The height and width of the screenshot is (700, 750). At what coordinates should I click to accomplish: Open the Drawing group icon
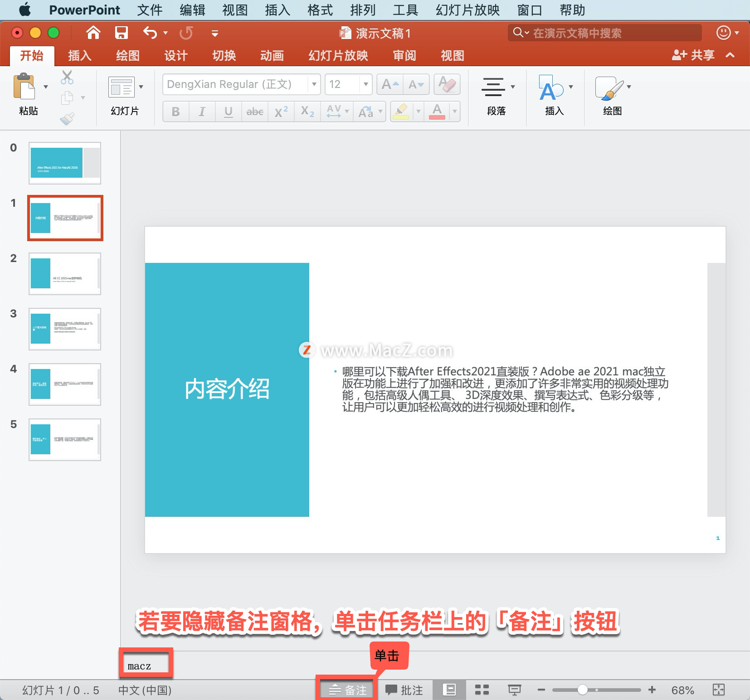[x=609, y=88]
